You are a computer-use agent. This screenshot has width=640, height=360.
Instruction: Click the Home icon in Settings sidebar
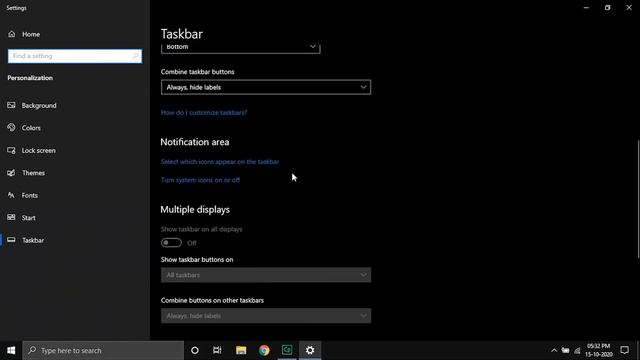click(x=11, y=34)
